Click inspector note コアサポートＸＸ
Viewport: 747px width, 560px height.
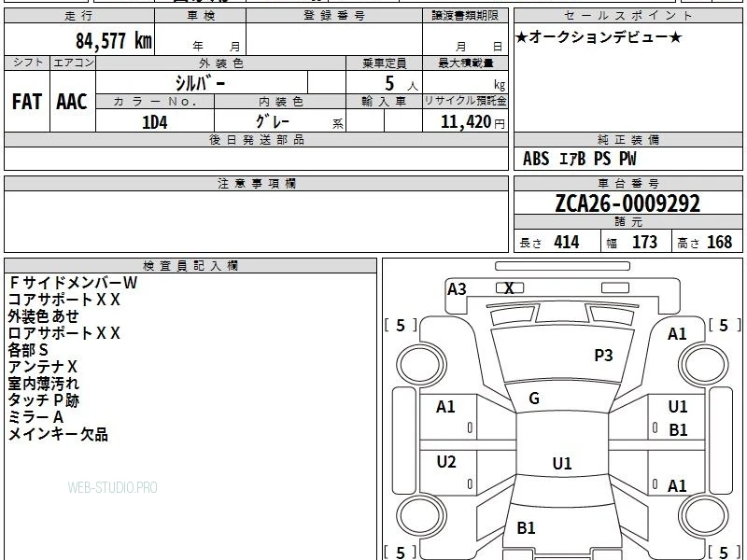[64, 300]
